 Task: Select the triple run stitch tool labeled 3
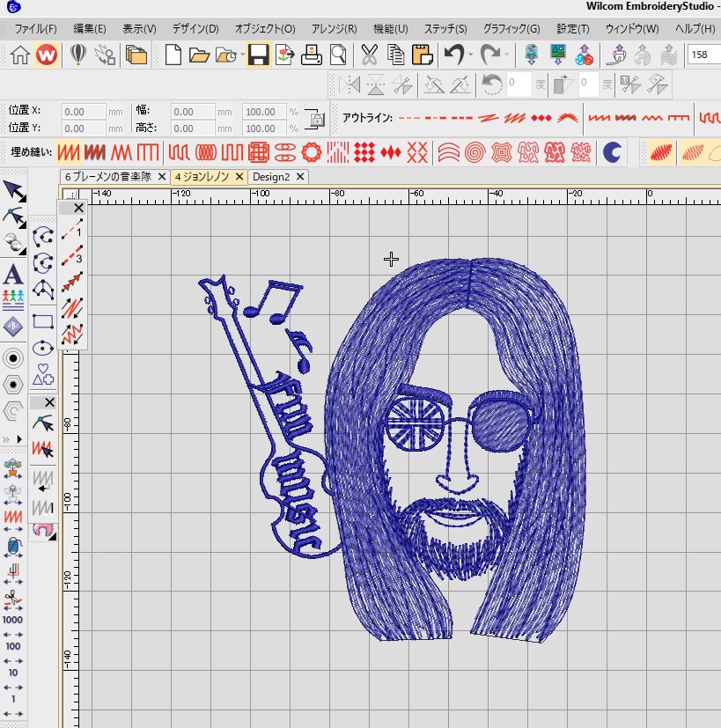[x=72, y=255]
